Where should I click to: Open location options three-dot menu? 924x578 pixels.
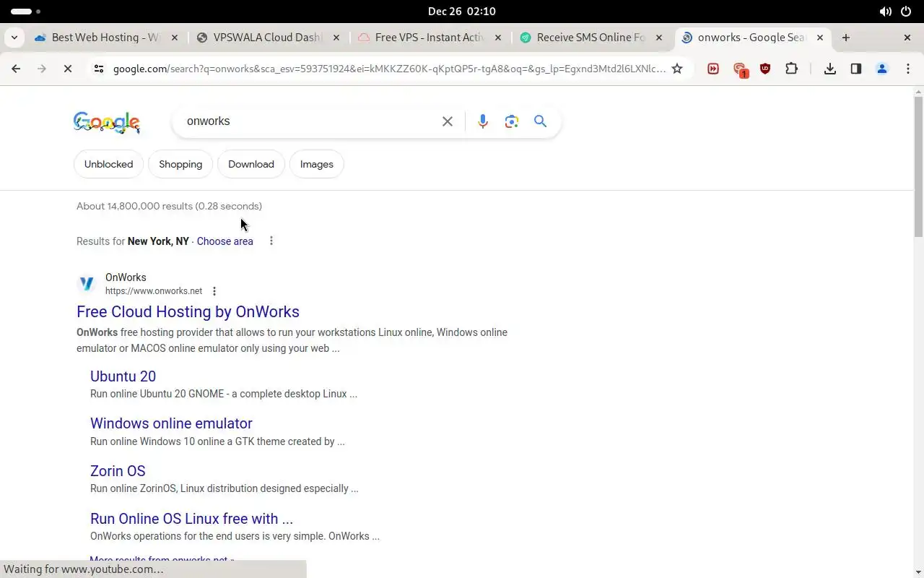(x=271, y=241)
